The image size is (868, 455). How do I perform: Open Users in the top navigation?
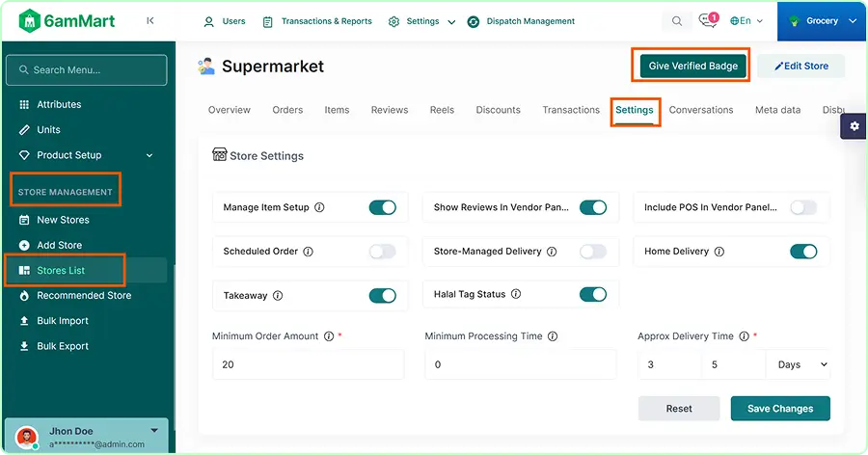coord(225,21)
